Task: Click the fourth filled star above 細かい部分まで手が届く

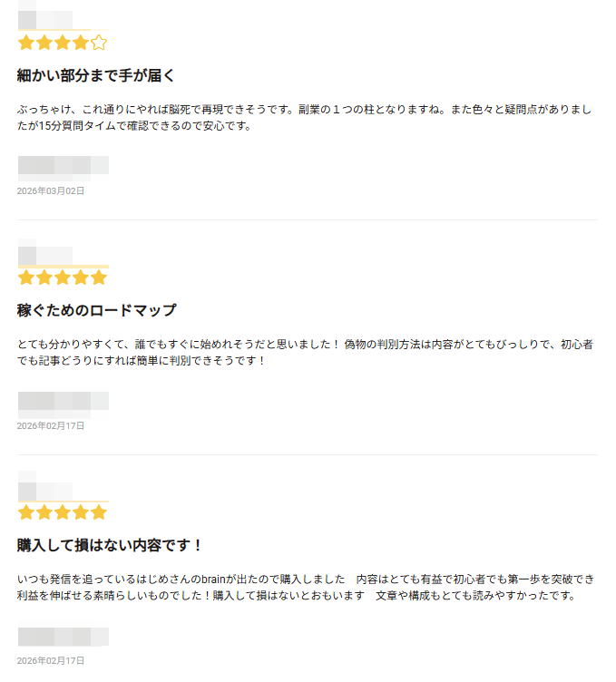Action: point(81,43)
